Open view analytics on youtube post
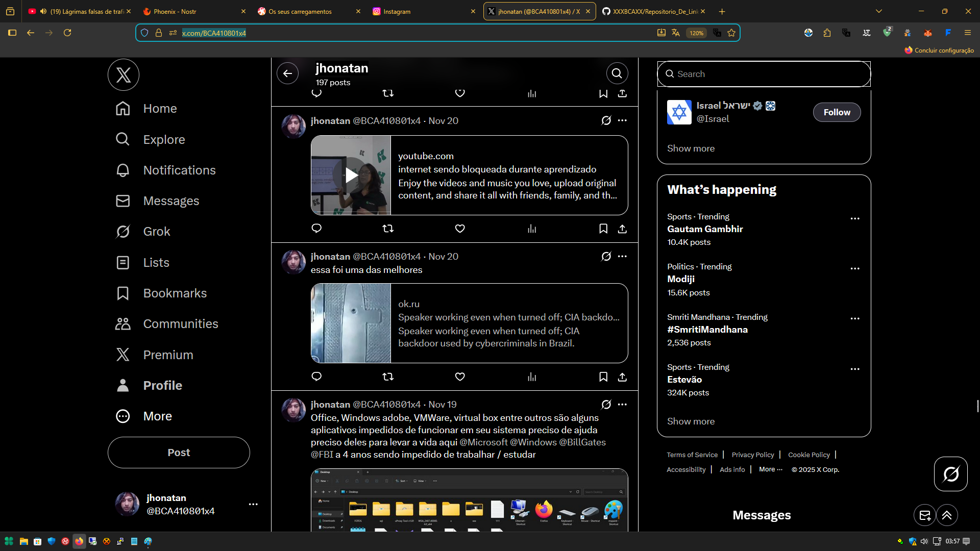The image size is (980, 551). pyautogui.click(x=532, y=229)
